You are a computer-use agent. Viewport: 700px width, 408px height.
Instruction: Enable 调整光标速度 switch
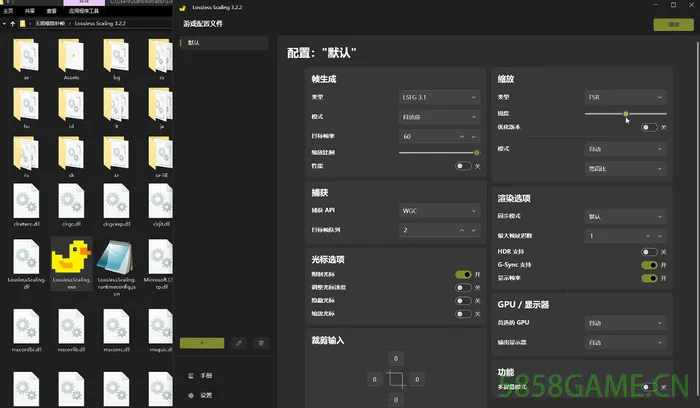(x=463, y=287)
